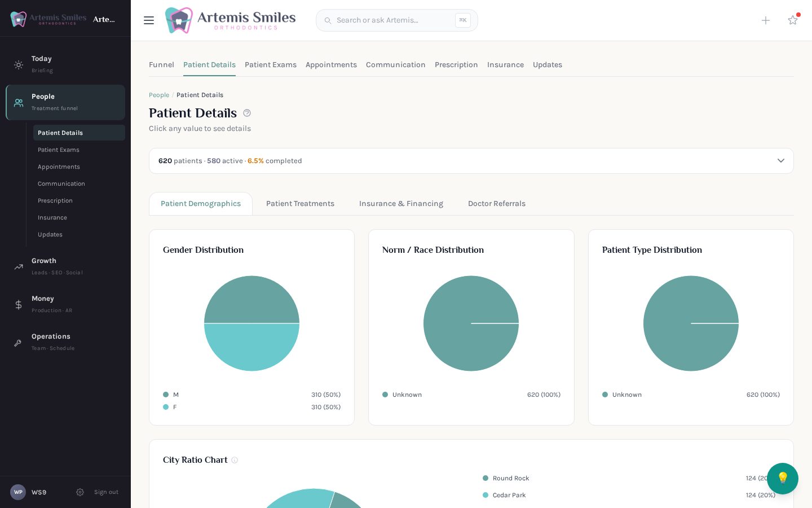Click the plus add icon in header

(766, 20)
